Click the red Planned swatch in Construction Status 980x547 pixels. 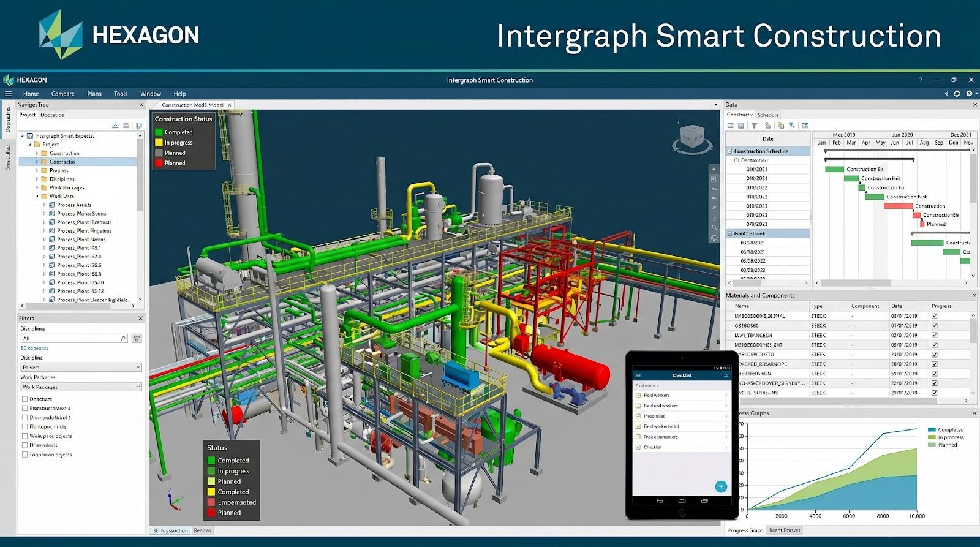click(x=159, y=163)
